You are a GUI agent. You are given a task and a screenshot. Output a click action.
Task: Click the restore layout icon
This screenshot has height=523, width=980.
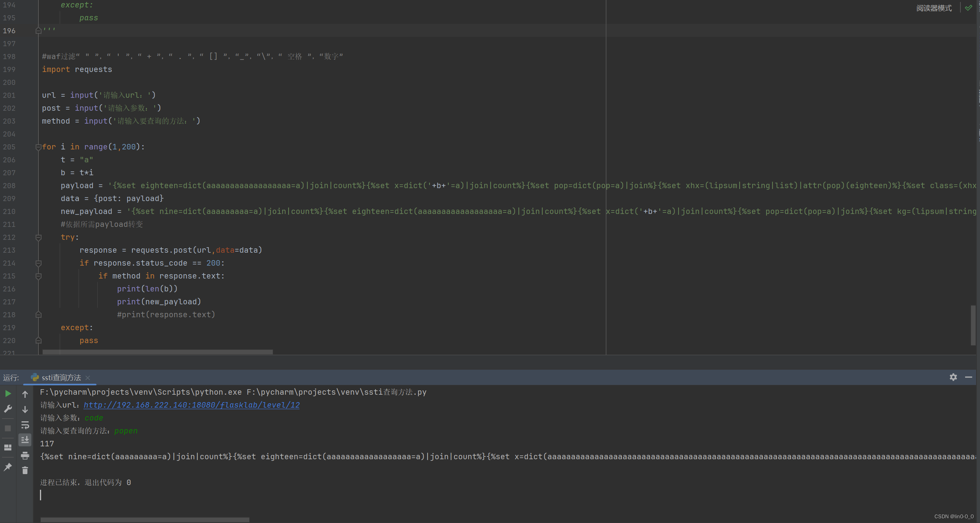(x=8, y=447)
